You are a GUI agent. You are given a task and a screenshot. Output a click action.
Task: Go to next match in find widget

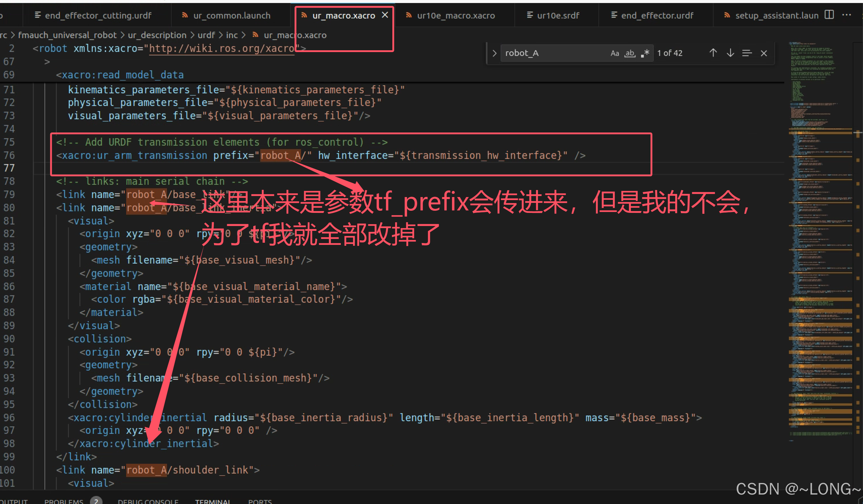[x=730, y=53]
